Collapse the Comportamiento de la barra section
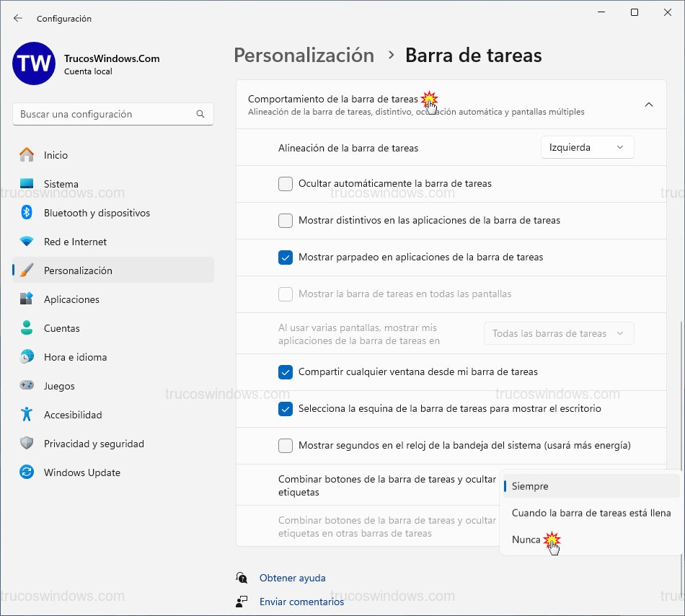This screenshot has height=616, width=685. (x=648, y=105)
